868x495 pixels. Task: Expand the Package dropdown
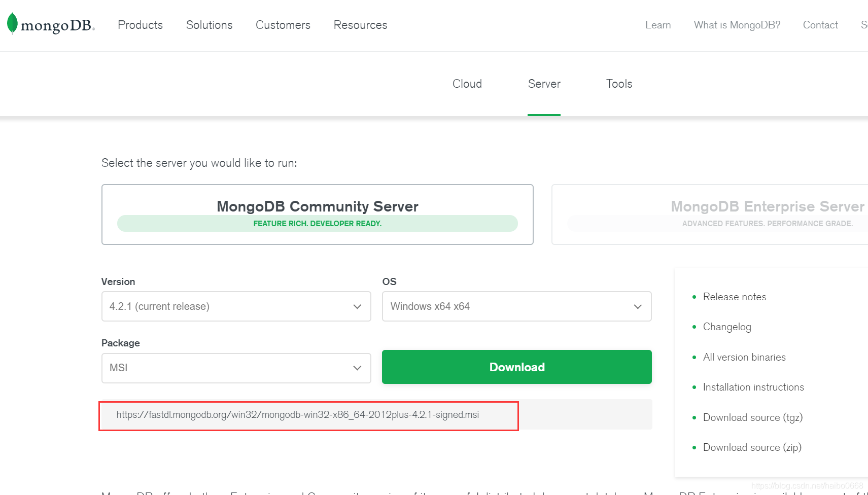pyautogui.click(x=357, y=368)
